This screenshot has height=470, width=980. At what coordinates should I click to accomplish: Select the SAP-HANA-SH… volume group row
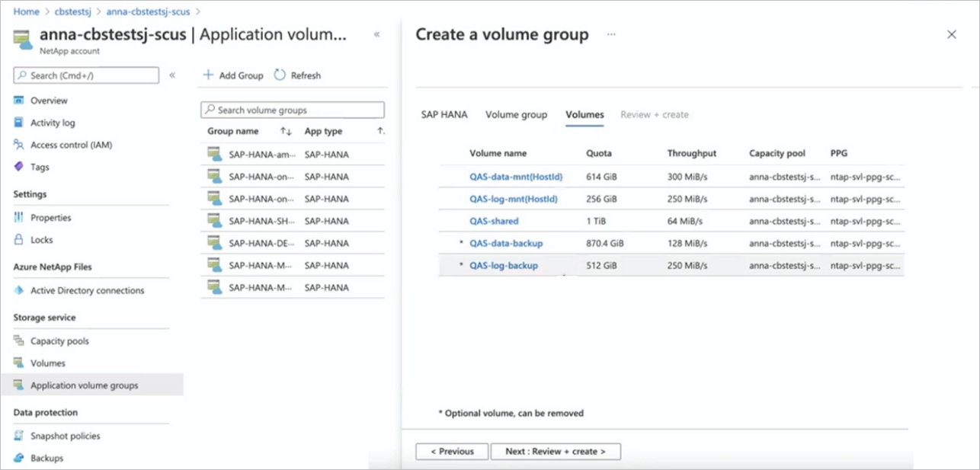pyautogui.click(x=293, y=221)
